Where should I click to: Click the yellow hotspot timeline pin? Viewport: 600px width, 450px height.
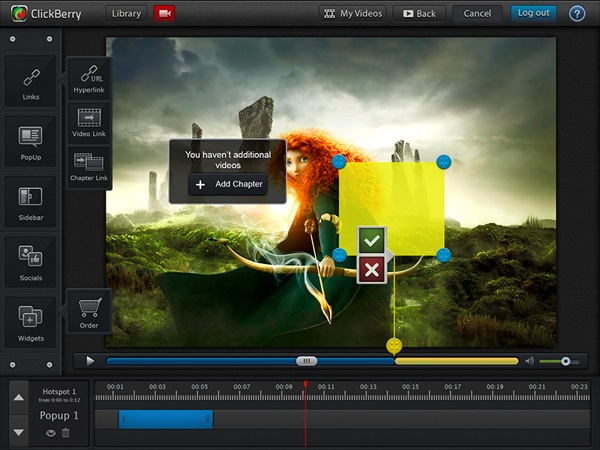coord(394,346)
